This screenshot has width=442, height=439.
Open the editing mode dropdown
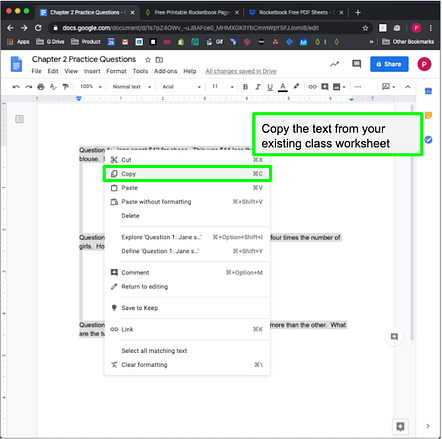point(388,87)
